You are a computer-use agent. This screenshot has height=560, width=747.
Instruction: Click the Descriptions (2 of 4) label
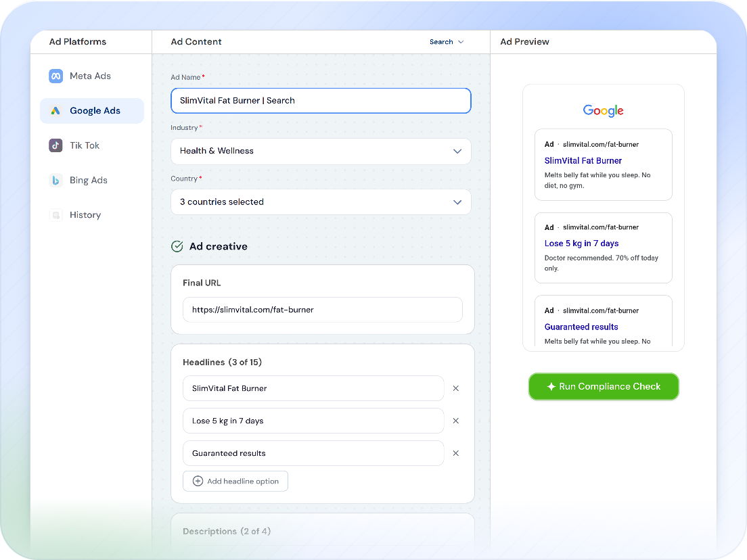[227, 532]
